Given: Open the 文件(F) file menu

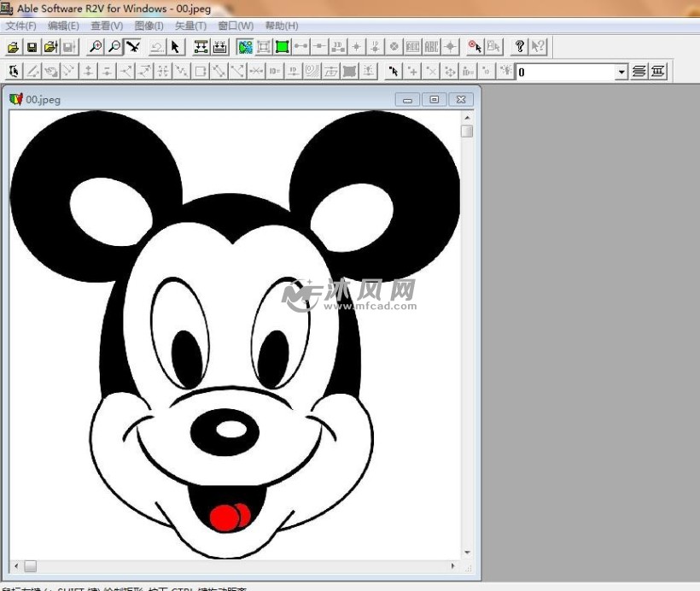Looking at the screenshot, I should coord(20,26).
